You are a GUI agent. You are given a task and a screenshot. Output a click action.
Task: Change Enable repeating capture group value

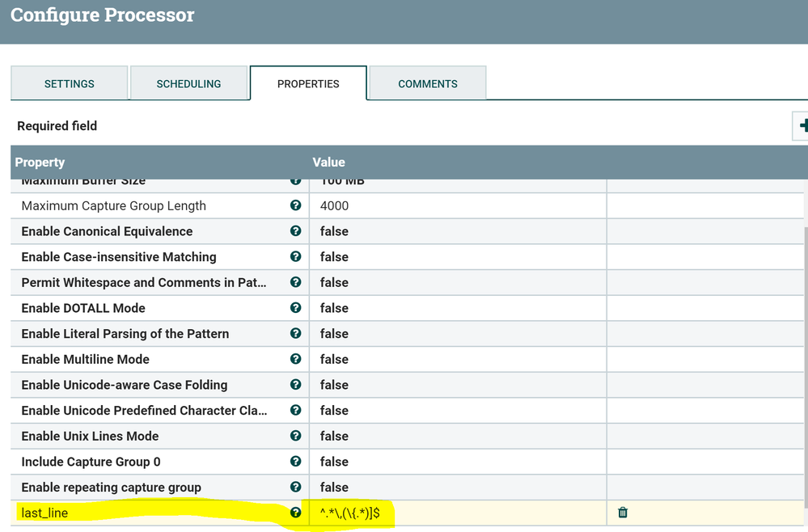click(x=457, y=488)
